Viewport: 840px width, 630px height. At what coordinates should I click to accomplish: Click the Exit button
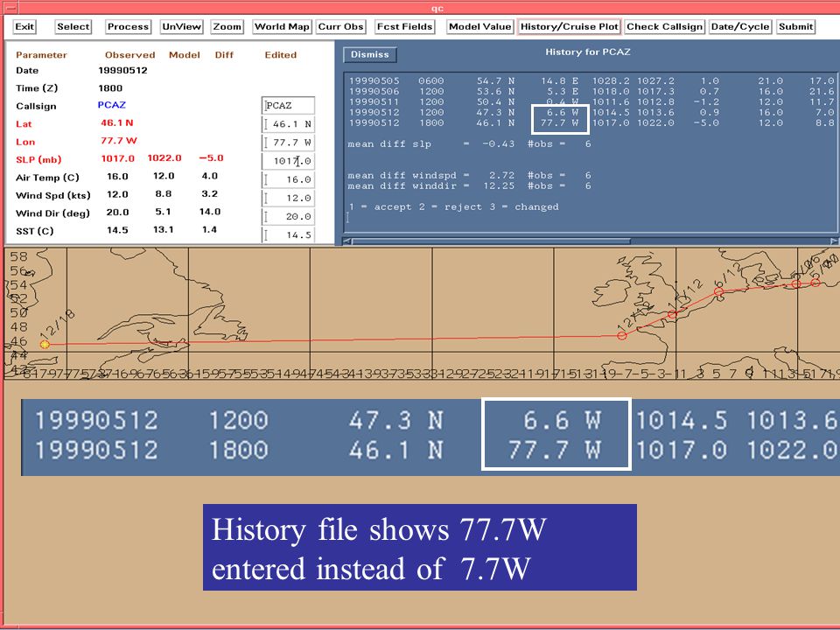[x=24, y=27]
